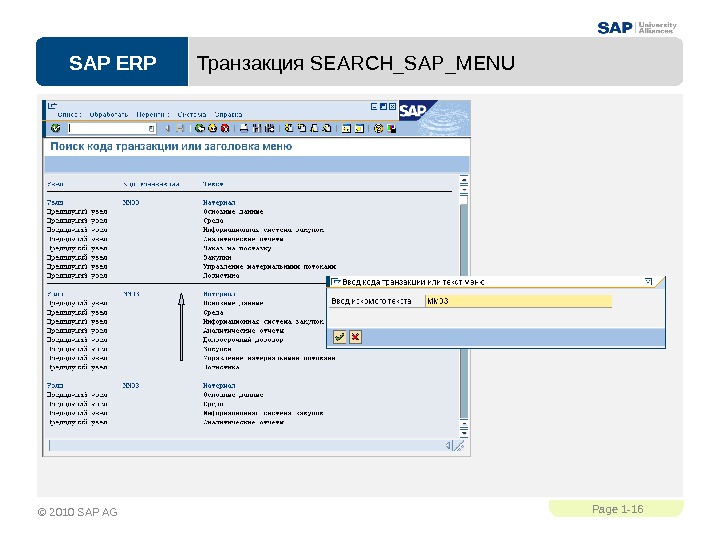Click the 'Заказ на поставку' row text
This screenshot has height=540, width=720.
237,248
